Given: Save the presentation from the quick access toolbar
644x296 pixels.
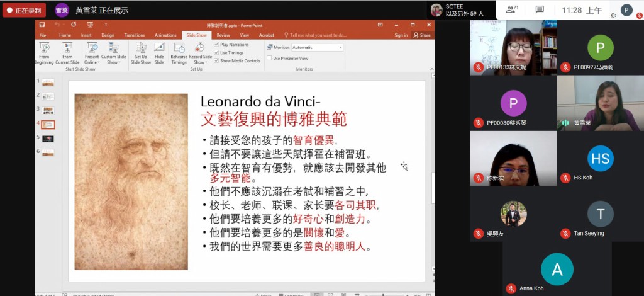Looking at the screenshot, I should tap(42, 25).
